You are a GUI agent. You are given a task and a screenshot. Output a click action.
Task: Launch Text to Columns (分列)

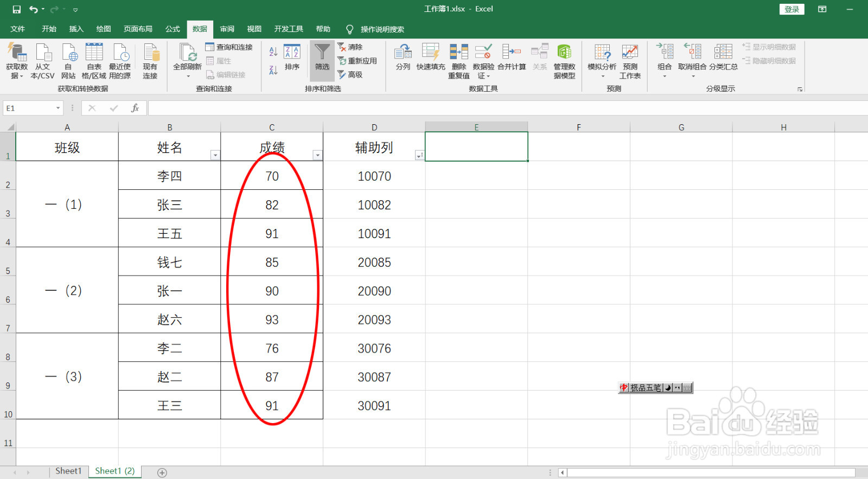coord(403,58)
